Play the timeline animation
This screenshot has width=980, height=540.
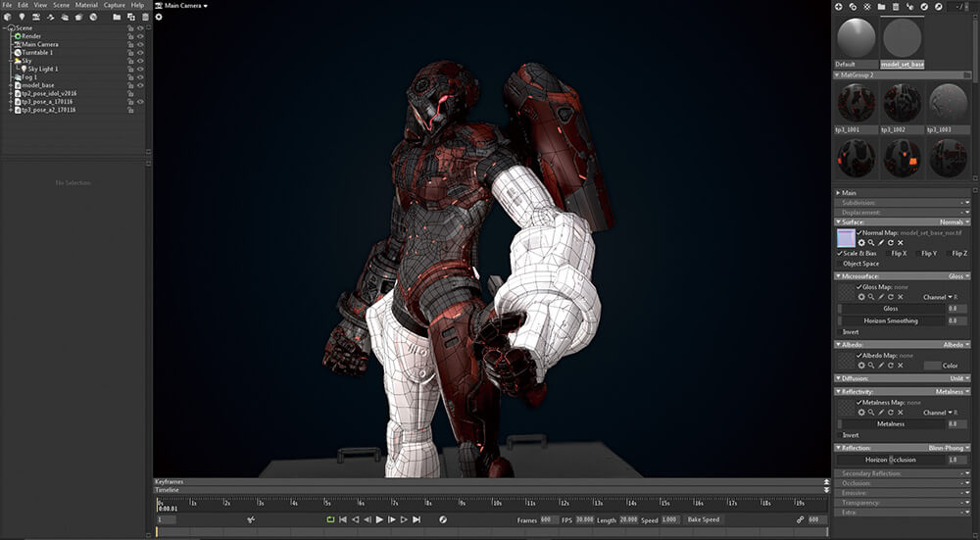pyautogui.click(x=379, y=519)
